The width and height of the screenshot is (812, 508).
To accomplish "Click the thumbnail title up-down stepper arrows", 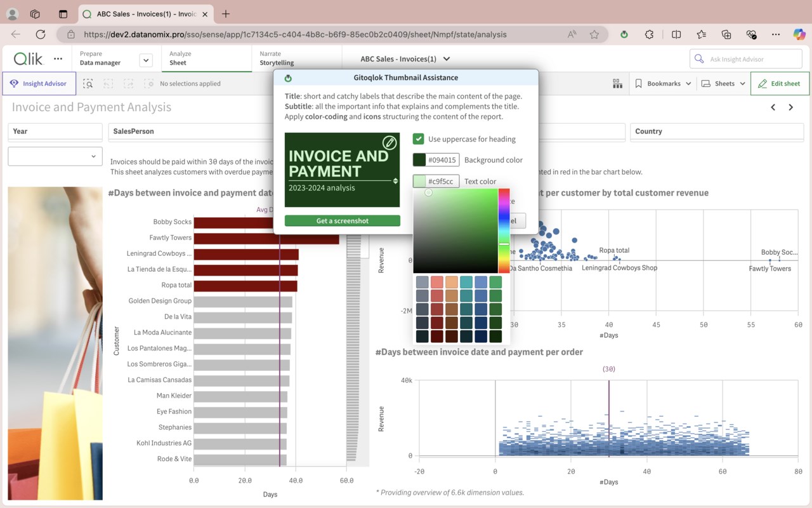I will point(395,181).
